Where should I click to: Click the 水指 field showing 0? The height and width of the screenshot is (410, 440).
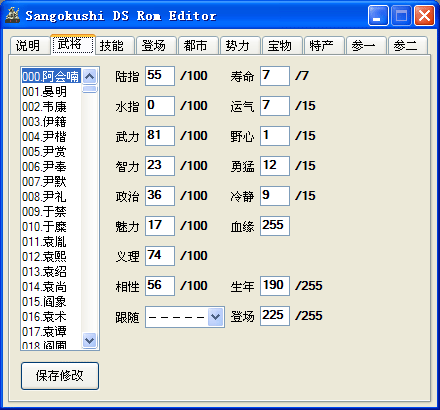pos(160,106)
